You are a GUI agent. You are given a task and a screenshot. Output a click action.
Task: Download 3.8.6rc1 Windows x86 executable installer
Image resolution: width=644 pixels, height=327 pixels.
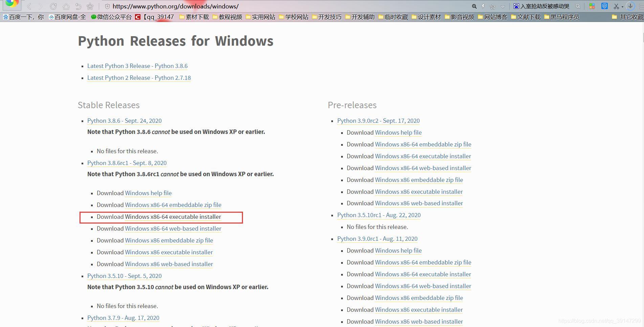[169, 252]
